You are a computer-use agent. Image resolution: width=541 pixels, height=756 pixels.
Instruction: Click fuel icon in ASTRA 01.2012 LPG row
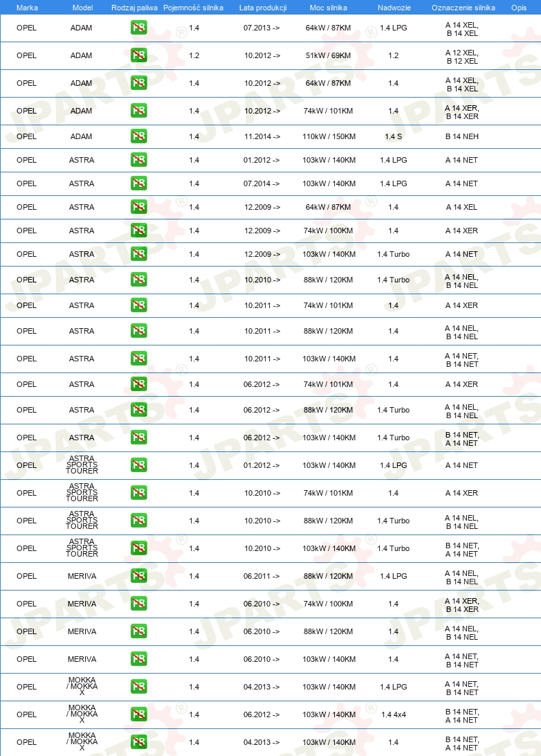click(139, 160)
